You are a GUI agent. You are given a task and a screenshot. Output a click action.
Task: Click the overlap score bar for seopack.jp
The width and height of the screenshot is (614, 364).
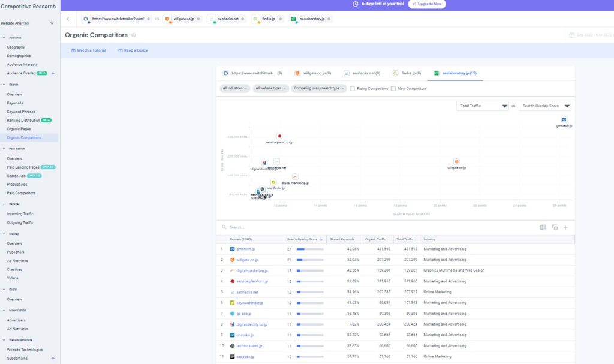(310, 357)
